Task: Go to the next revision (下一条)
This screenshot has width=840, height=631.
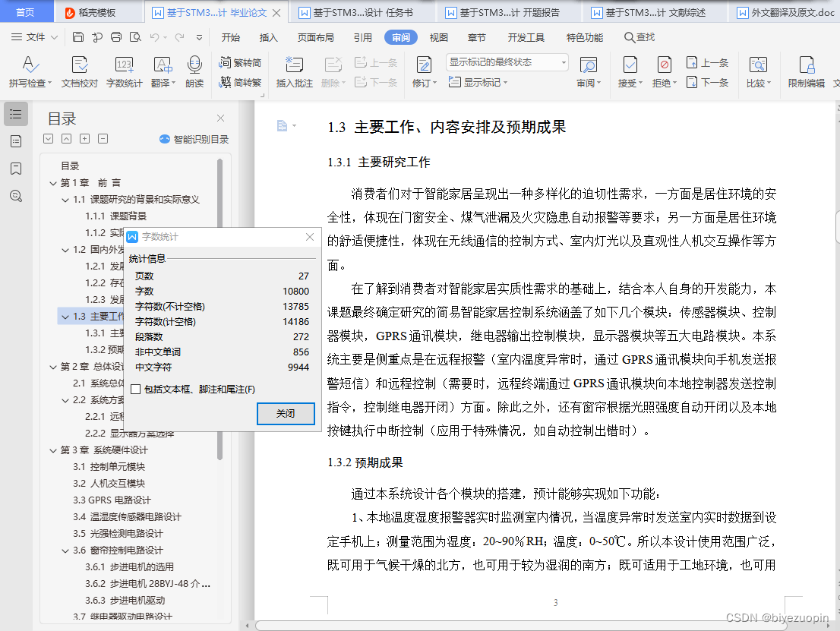Action: (x=708, y=83)
